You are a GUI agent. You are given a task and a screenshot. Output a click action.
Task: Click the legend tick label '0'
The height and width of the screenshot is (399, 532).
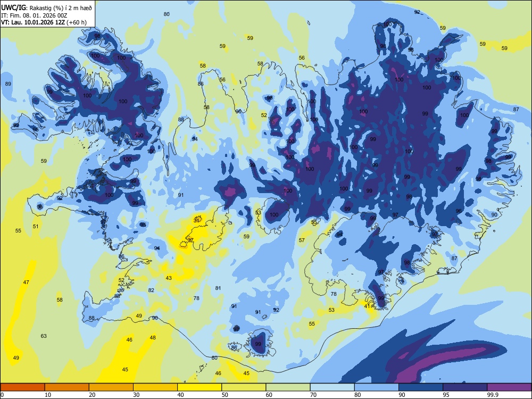click(2, 395)
